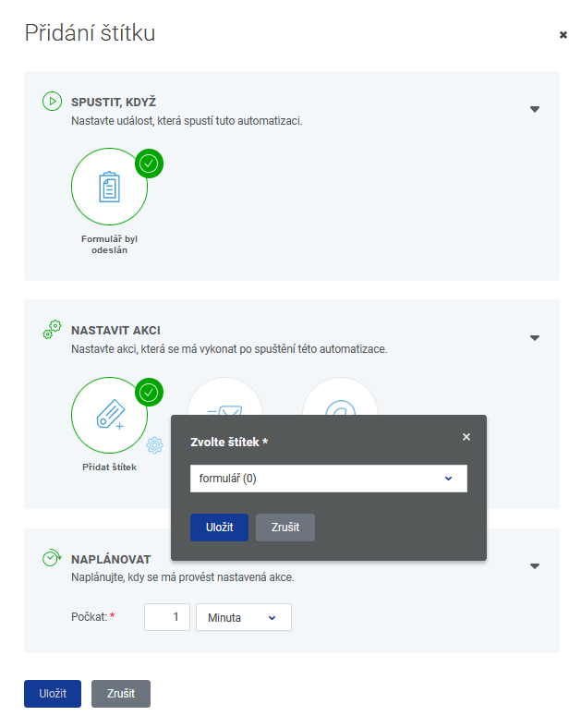This screenshot has width=581, height=728.
Task: Click the clock icon beside 'Naplánovat'
Action: tap(52, 558)
